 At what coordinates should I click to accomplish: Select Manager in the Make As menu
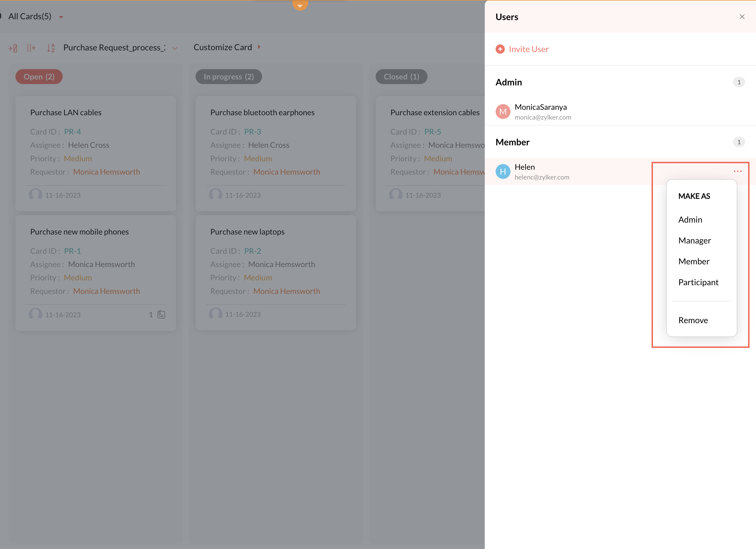pos(694,240)
